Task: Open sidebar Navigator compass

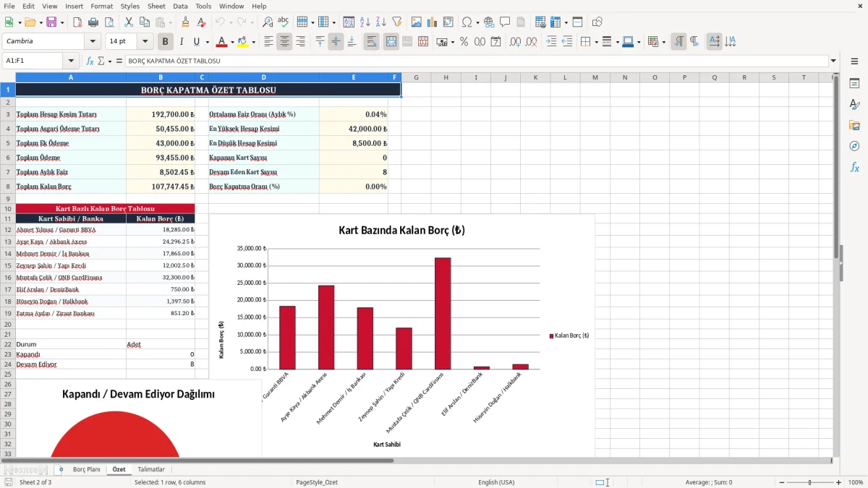Action: click(x=854, y=146)
